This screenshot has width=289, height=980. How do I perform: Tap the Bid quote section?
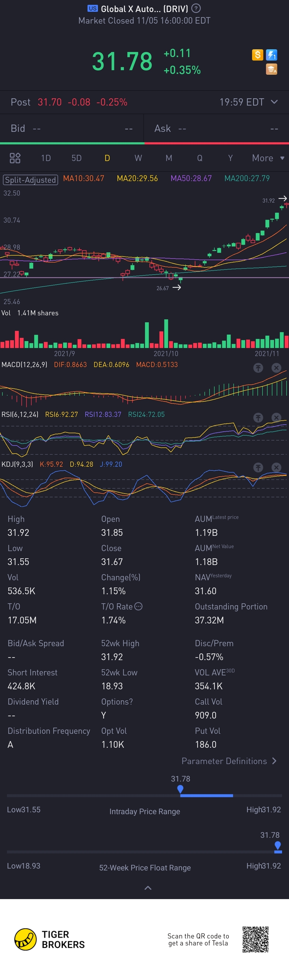(x=72, y=128)
